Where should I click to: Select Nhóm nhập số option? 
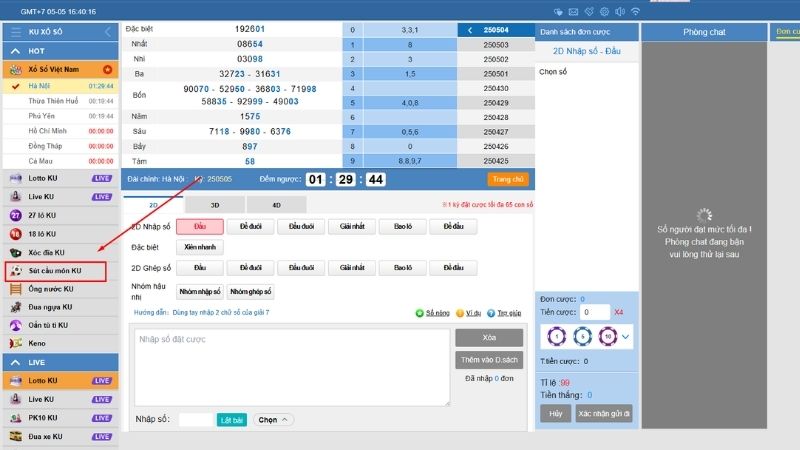(199, 291)
